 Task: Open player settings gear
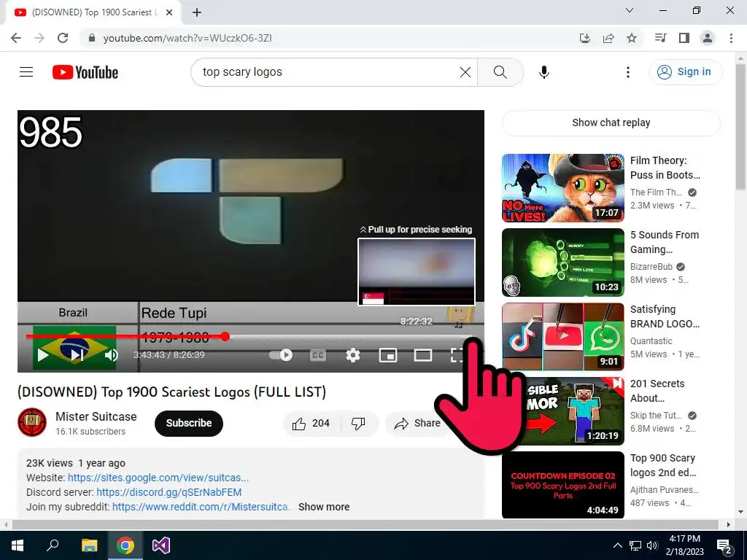click(x=352, y=355)
